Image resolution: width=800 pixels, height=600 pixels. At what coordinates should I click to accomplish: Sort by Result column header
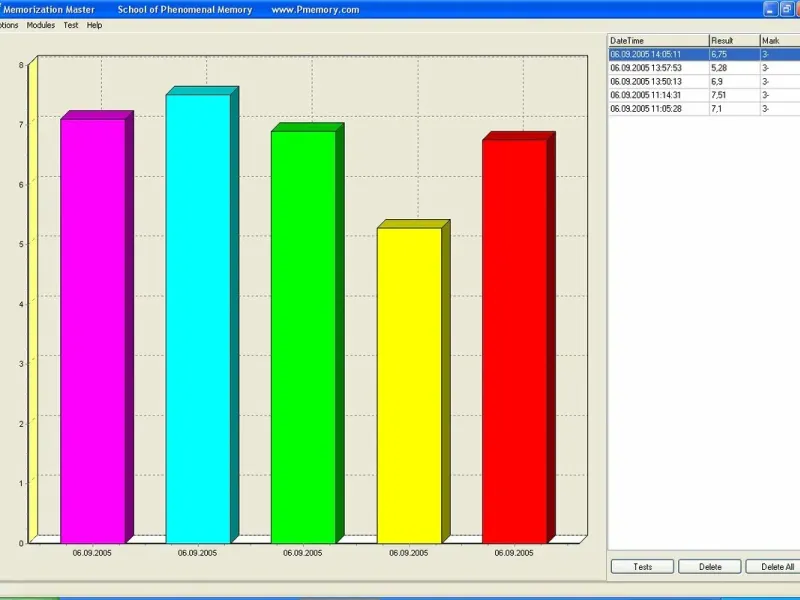735,41
